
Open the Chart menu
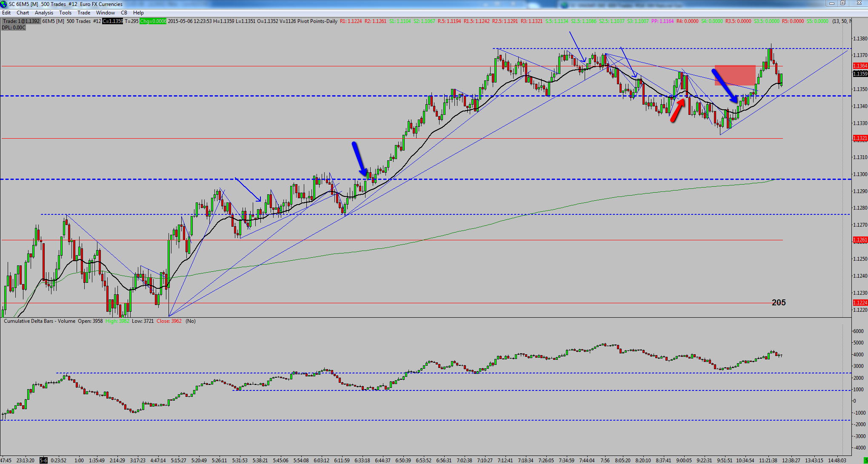click(23, 13)
